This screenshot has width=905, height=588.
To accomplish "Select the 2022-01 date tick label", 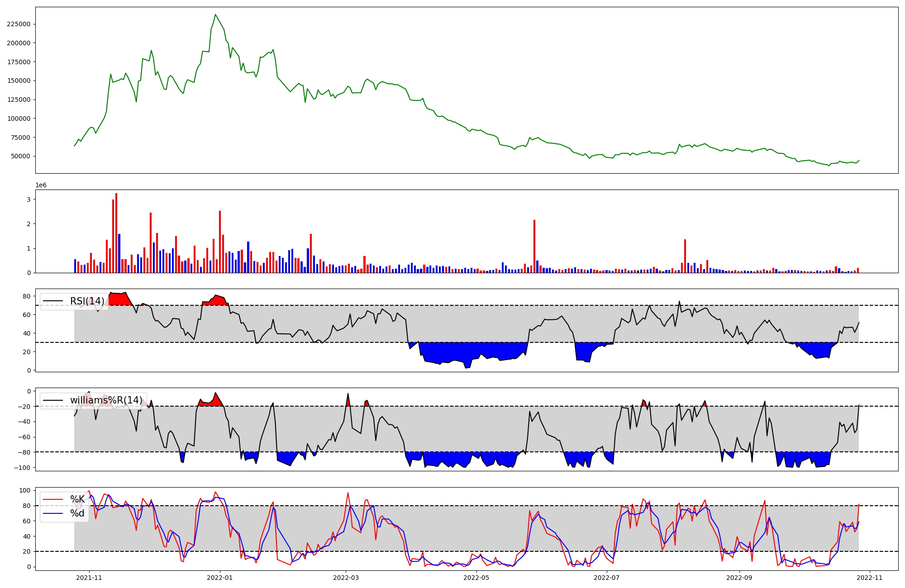I will [220, 578].
